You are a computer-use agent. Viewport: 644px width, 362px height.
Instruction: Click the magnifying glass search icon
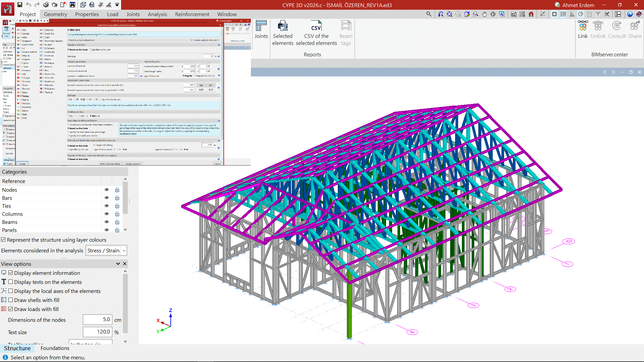click(x=429, y=14)
